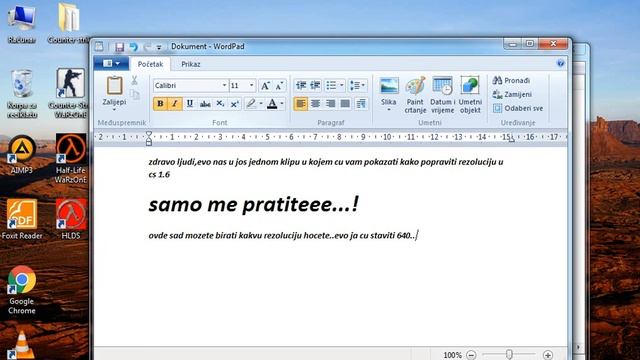Click the Cut scissors icon
Viewport: 640px width, 360px height.
(134, 80)
